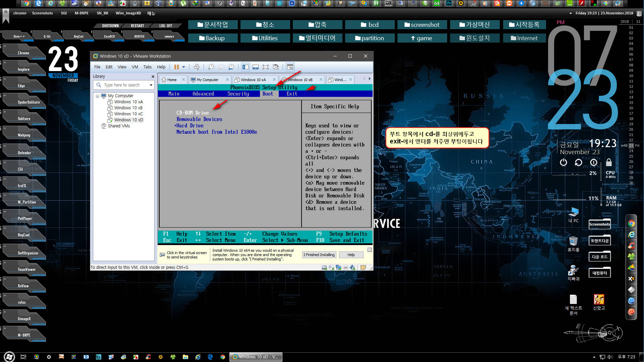
Task: Close the Home tab
Action: 183,80
